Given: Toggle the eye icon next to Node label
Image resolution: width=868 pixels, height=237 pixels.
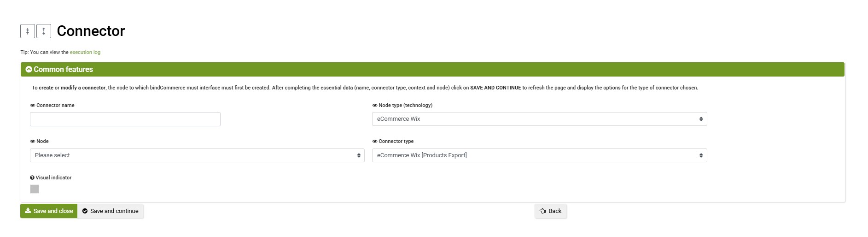Looking at the screenshot, I should pos(33,141).
